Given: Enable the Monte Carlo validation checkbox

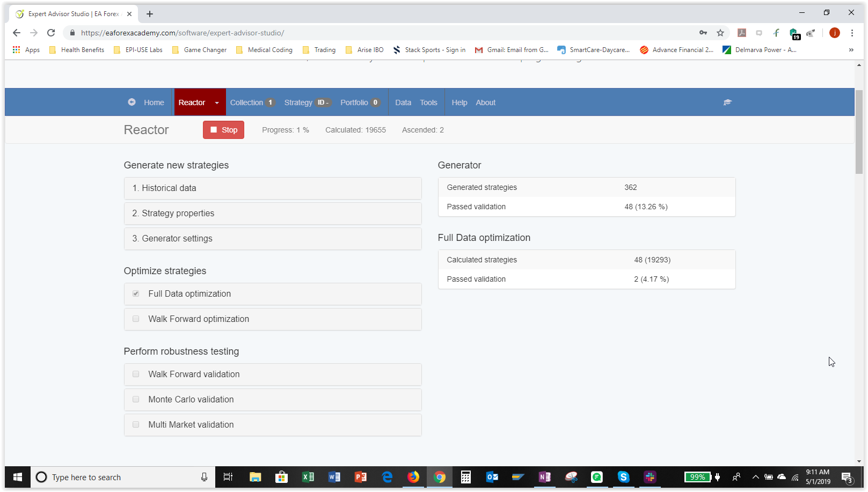Looking at the screenshot, I should [x=136, y=399].
